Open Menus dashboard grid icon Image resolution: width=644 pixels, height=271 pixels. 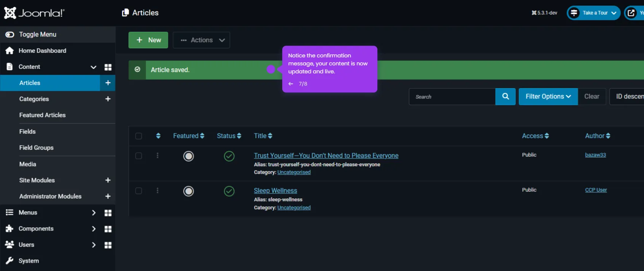pyautogui.click(x=108, y=213)
